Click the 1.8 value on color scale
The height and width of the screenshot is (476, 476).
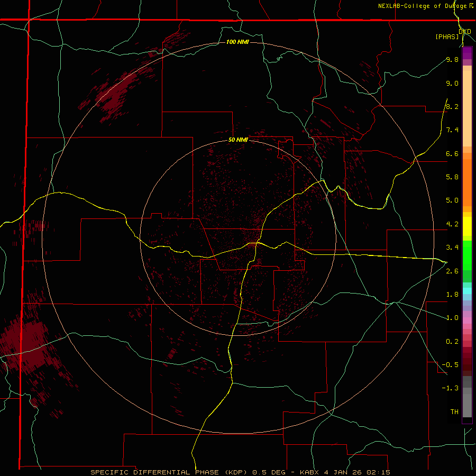coord(452,295)
